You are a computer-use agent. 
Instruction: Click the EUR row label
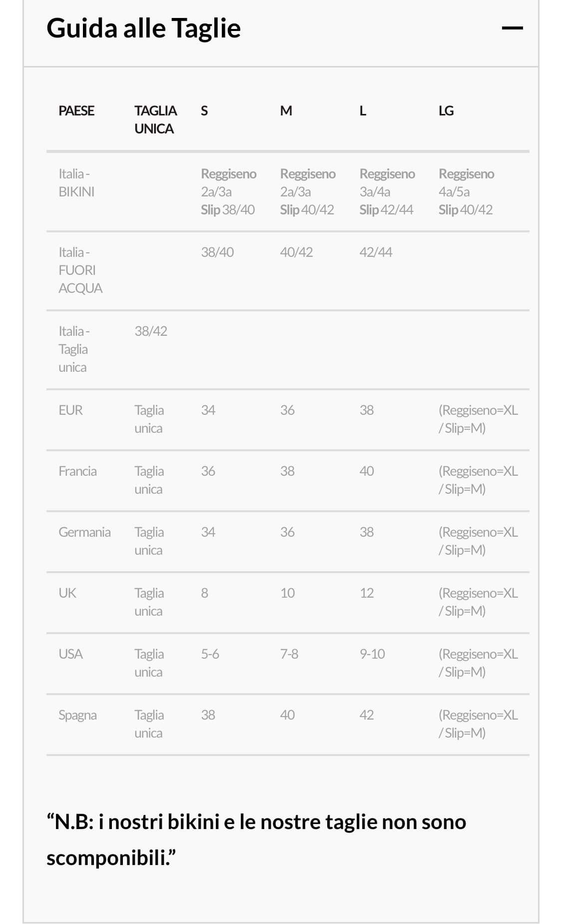click(70, 410)
